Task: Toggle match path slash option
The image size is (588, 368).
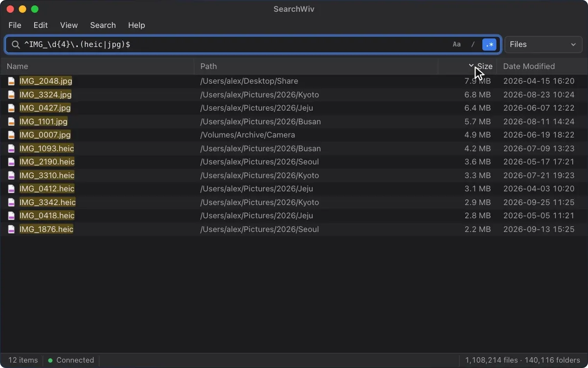Action: [473, 45]
